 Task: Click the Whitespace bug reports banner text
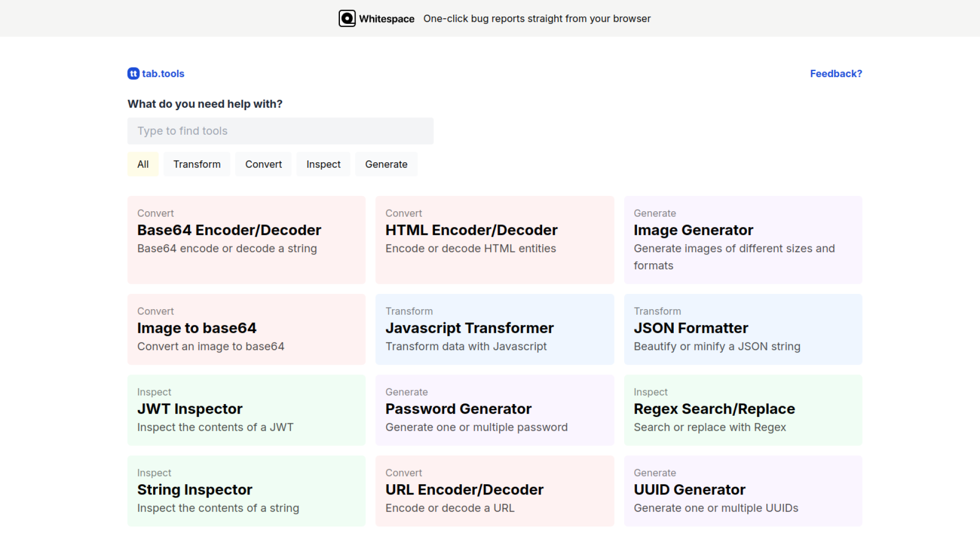tap(536, 19)
